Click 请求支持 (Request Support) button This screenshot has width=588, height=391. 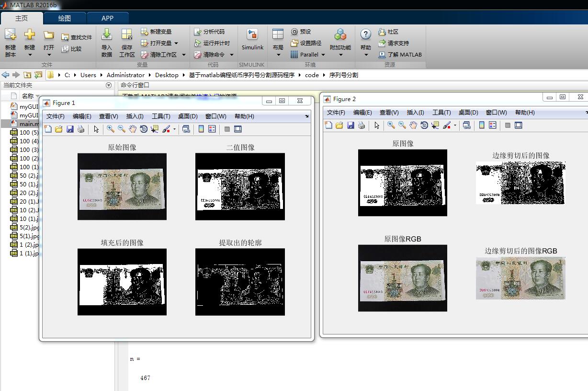pos(394,43)
